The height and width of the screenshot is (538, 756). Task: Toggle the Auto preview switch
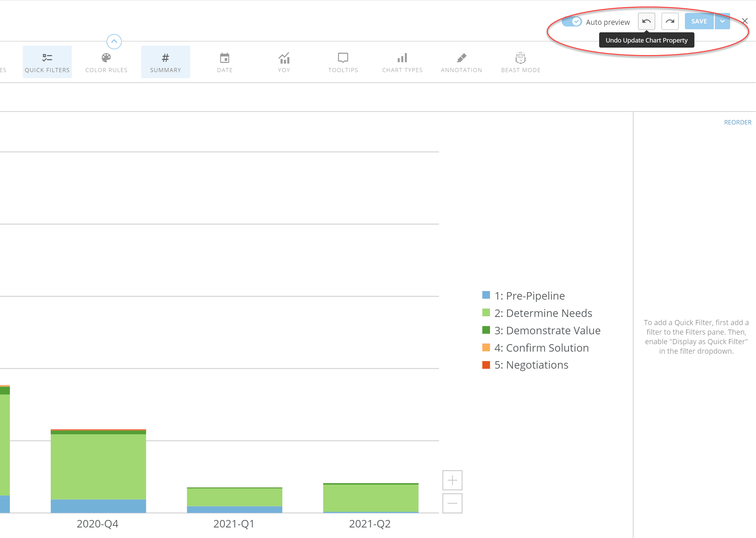tap(572, 22)
